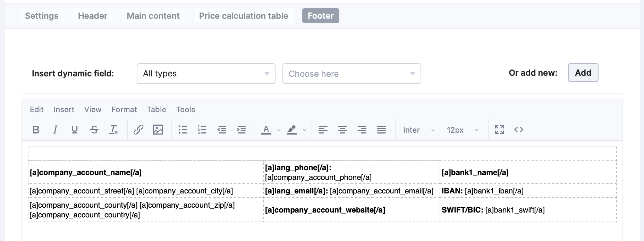Toggle italic text formatting
This screenshot has width=644, height=241.
55,130
